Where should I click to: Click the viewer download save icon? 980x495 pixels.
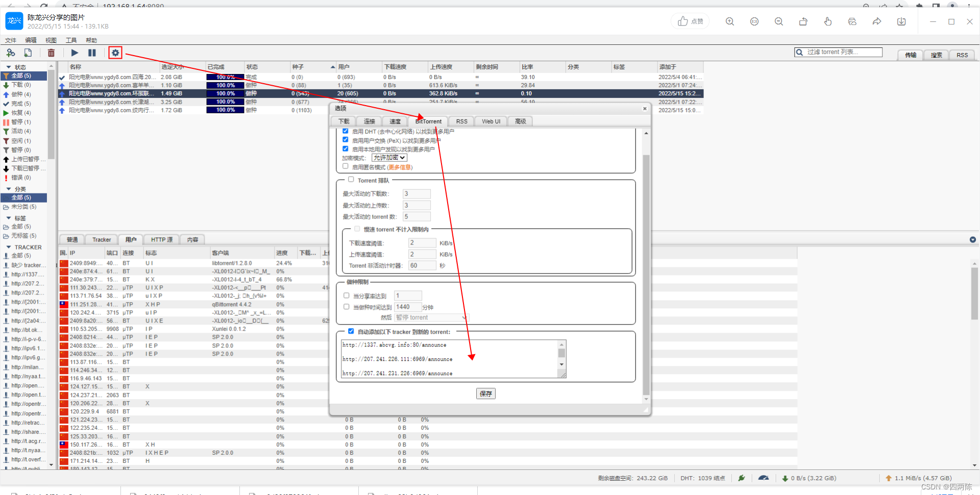[901, 21]
